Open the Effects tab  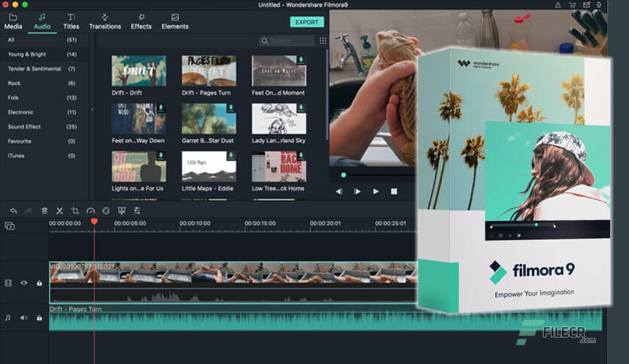(141, 21)
